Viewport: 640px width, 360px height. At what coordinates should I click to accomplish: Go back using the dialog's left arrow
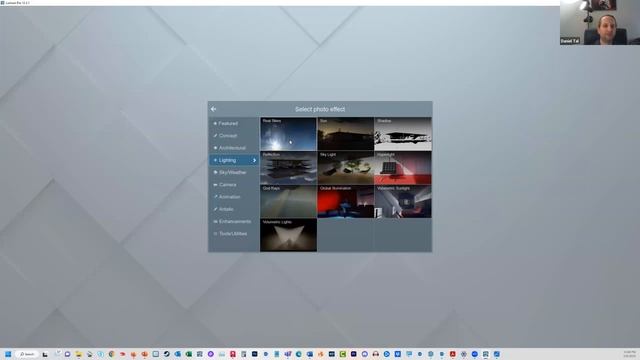(x=213, y=109)
